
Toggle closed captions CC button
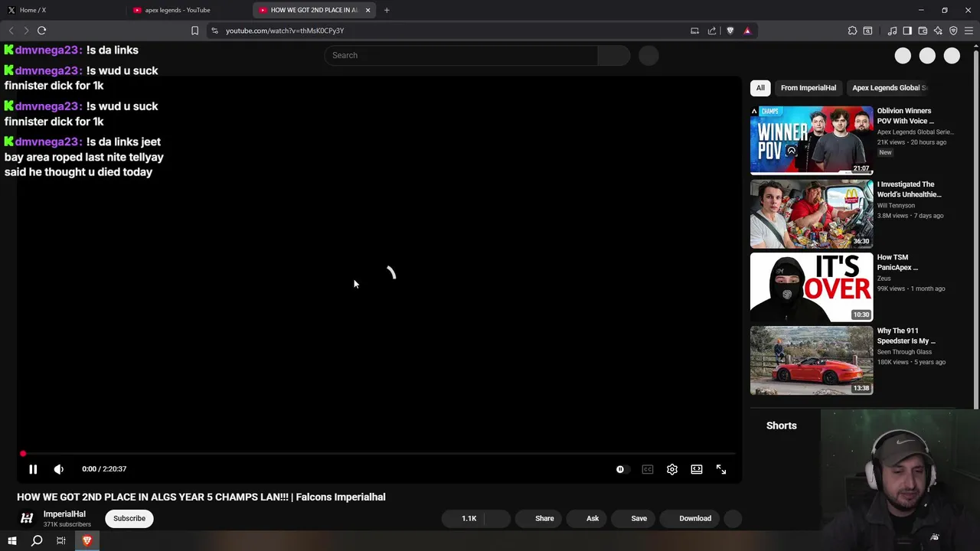(x=648, y=469)
